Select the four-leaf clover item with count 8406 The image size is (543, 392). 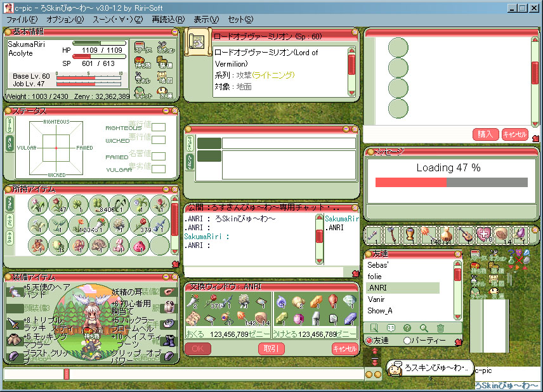pos(100,204)
